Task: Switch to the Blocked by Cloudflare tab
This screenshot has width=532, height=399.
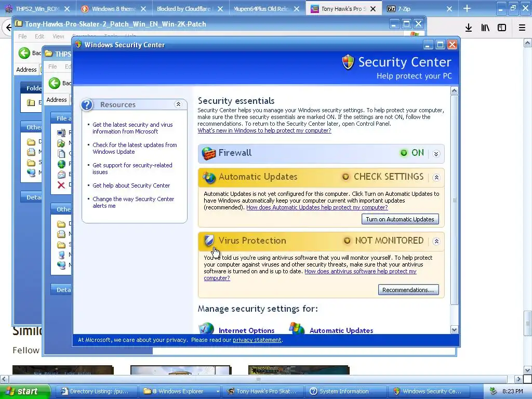Action: pyautogui.click(x=185, y=9)
